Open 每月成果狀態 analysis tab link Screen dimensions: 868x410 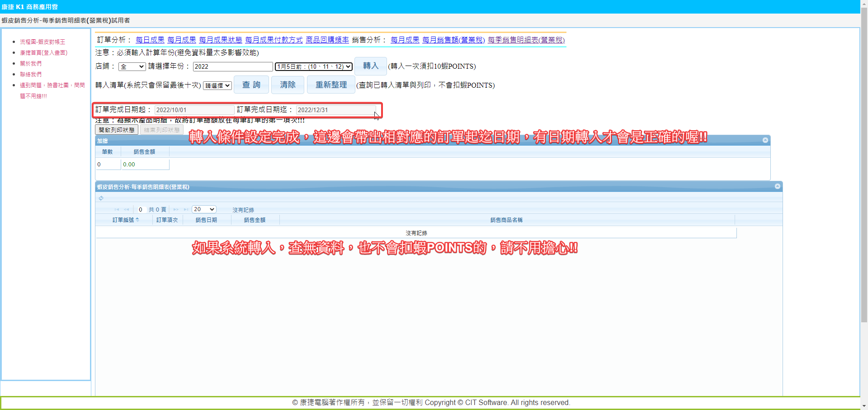(x=220, y=40)
